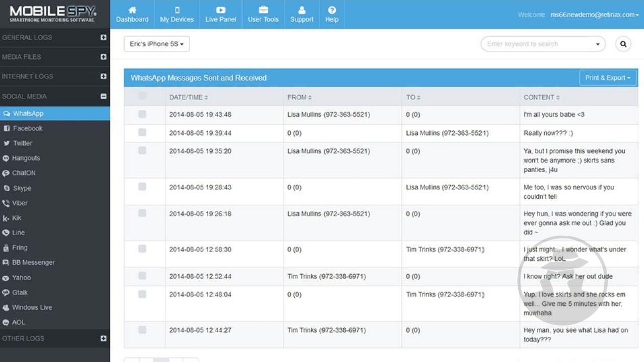Select Skype in the sidebar menu
Image resolution: width=644 pixels, height=362 pixels.
[55, 188]
